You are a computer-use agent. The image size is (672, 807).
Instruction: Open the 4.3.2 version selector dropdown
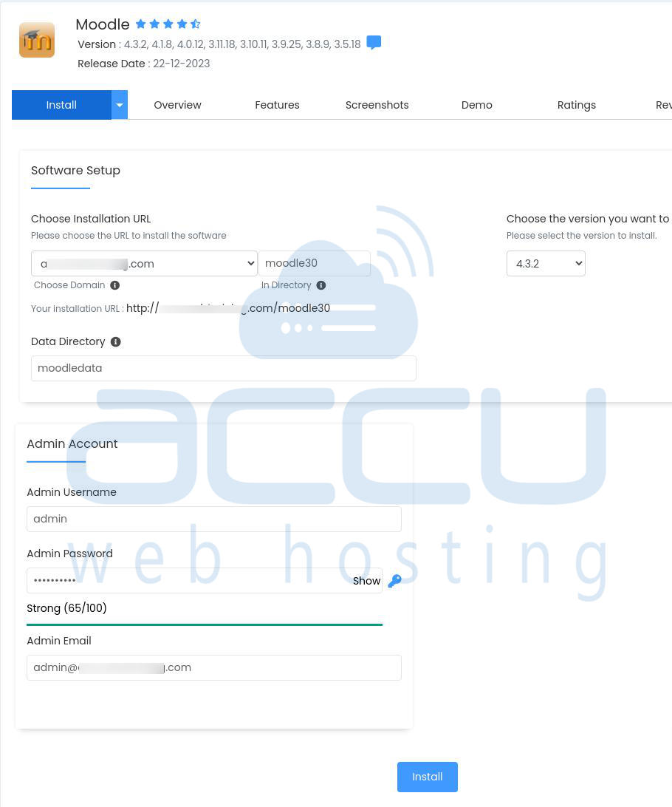[546, 264]
